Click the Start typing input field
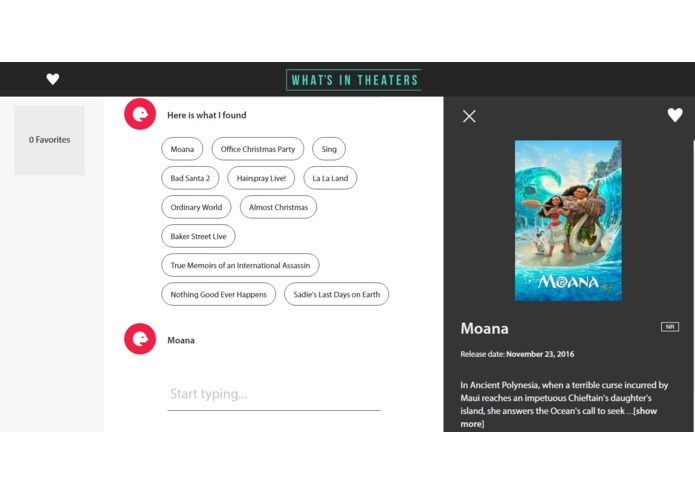695x494 pixels. [x=274, y=394]
